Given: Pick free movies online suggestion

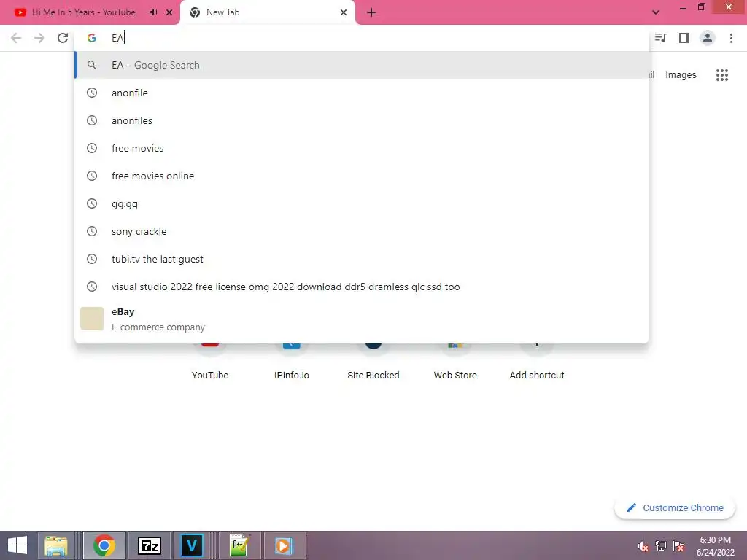Looking at the screenshot, I should pos(362,176).
